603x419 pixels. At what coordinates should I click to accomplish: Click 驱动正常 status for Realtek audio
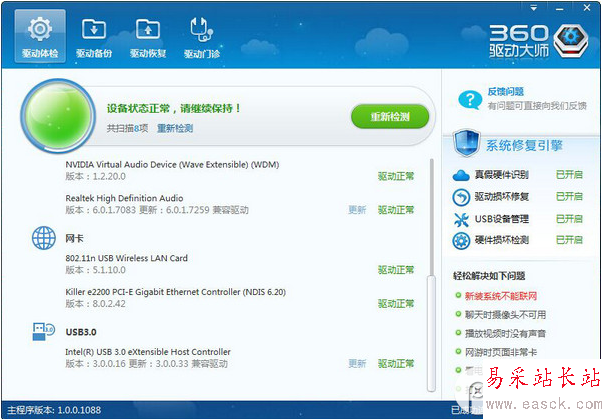tap(396, 210)
